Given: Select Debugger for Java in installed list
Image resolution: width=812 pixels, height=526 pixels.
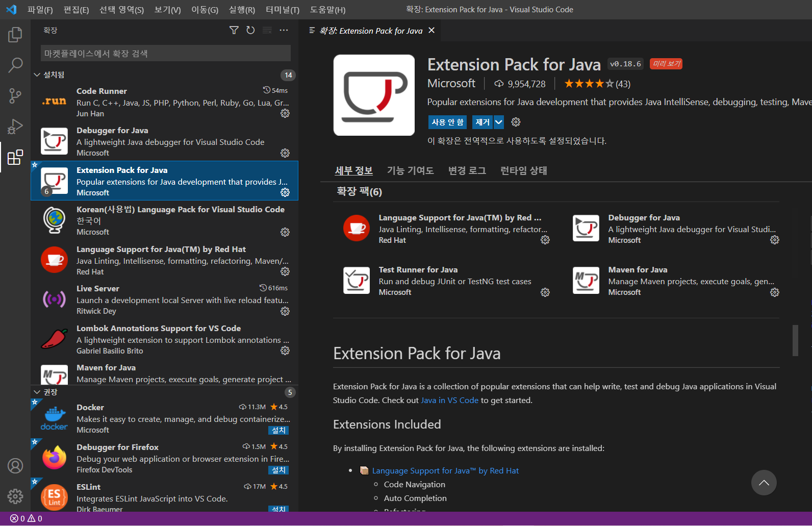Looking at the screenshot, I should pyautogui.click(x=165, y=141).
